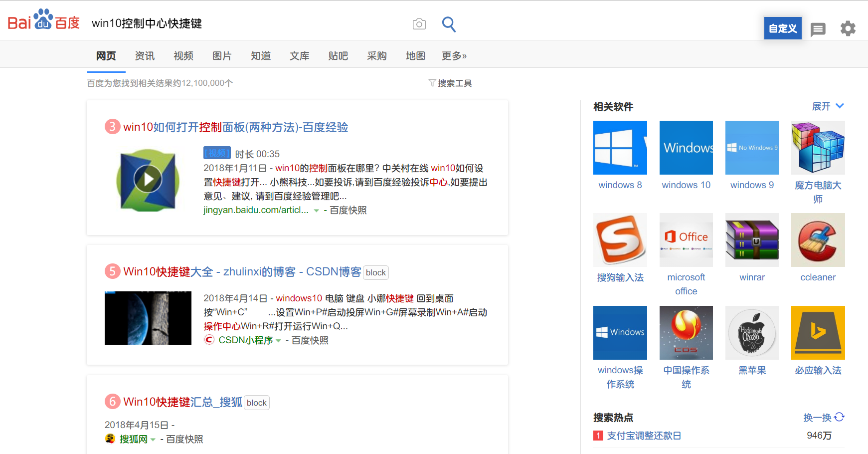The width and height of the screenshot is (868, 454).
Task: Click the feedback speech-bubble icon
Action: [x=818, y=28]
